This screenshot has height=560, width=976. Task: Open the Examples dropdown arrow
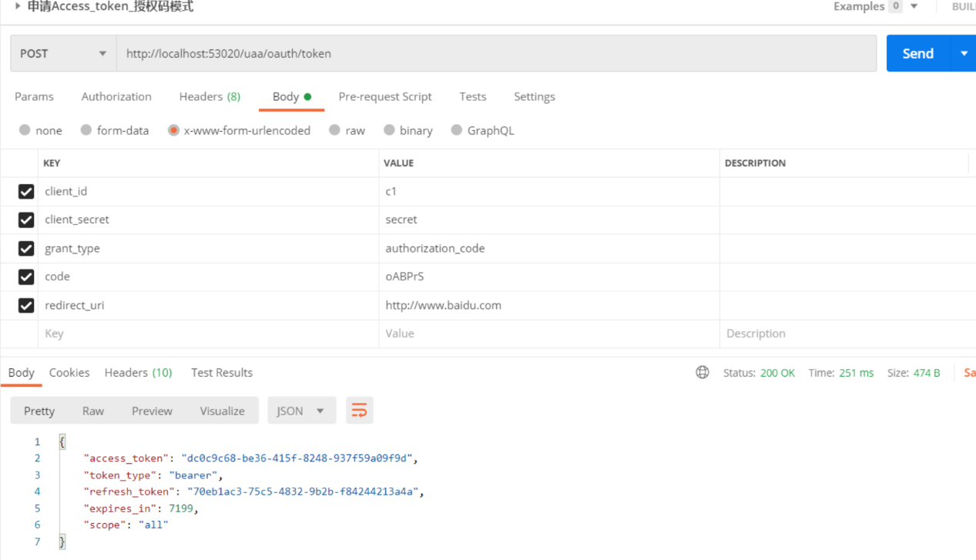[x=914, y=6]
